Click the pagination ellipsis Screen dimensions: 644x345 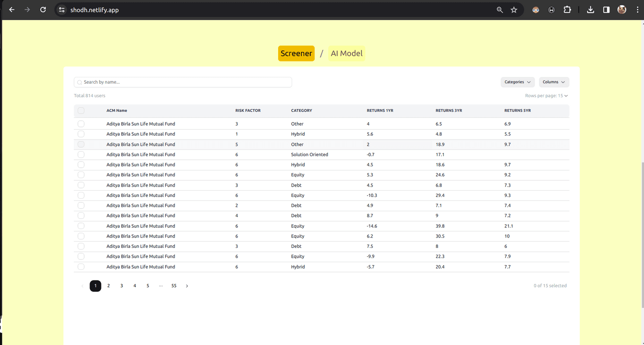coord(161,286)
